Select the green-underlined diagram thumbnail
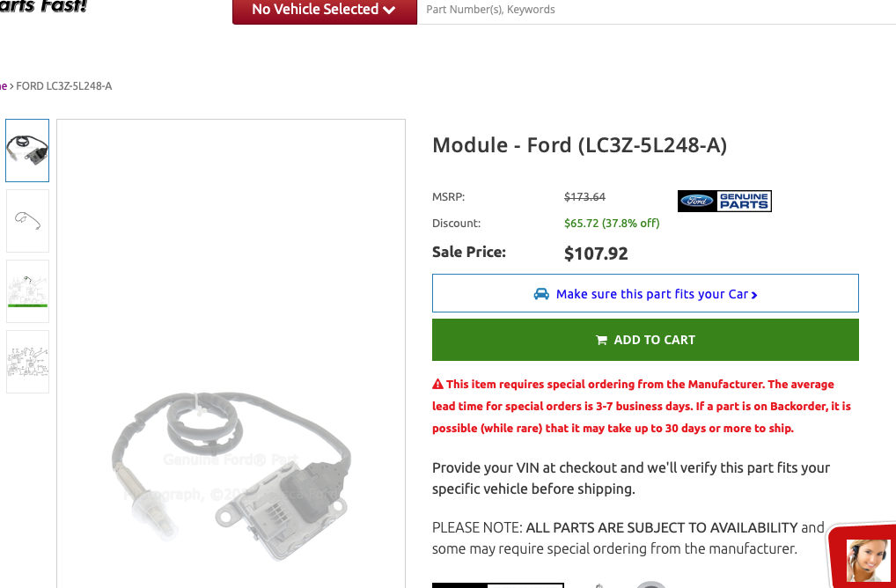The width and height of the screenshot is (896, 588). pyautogui.click(x=27, y=290)
